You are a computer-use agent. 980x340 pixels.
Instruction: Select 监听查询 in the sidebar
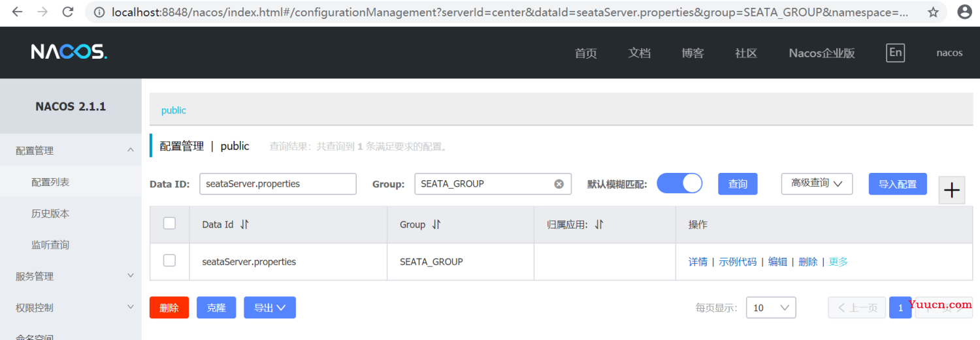(x=71, y=245)
